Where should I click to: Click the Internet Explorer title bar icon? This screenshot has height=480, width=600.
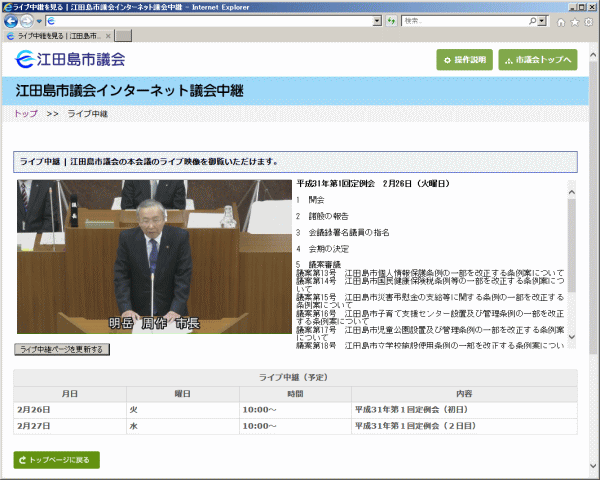(7, 7)
